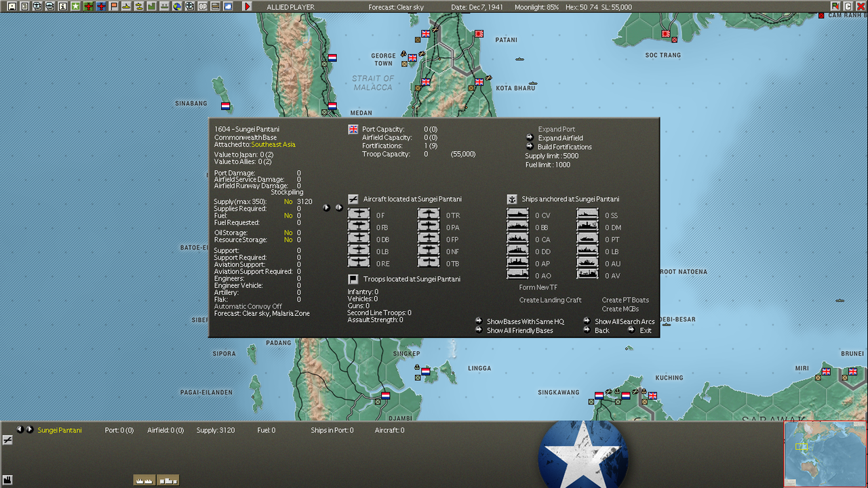The width and height of the screenshot is (868, 488).
Task: Click the tan ships button in bottom bar
Action: point(144,480)
